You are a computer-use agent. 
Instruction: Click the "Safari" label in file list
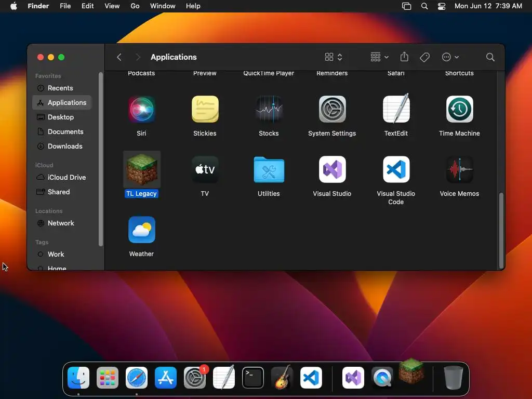click(396, 73)
